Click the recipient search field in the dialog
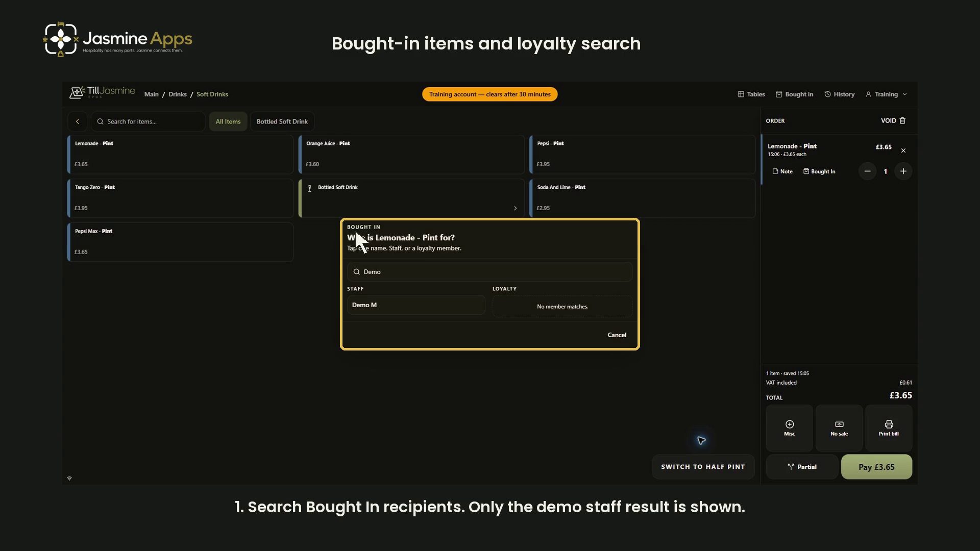Image resolution: width=980 pixels, height=551 pixels. click(490, 272)
